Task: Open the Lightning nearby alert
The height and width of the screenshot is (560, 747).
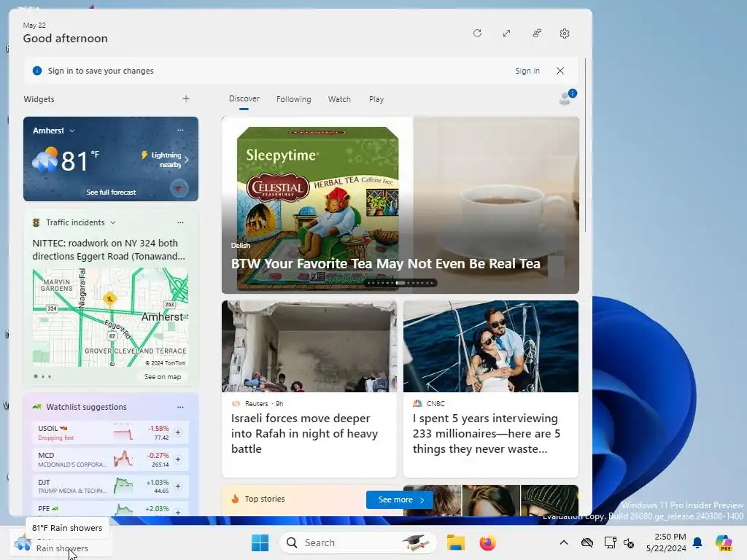Action: [x=165, y=160]
